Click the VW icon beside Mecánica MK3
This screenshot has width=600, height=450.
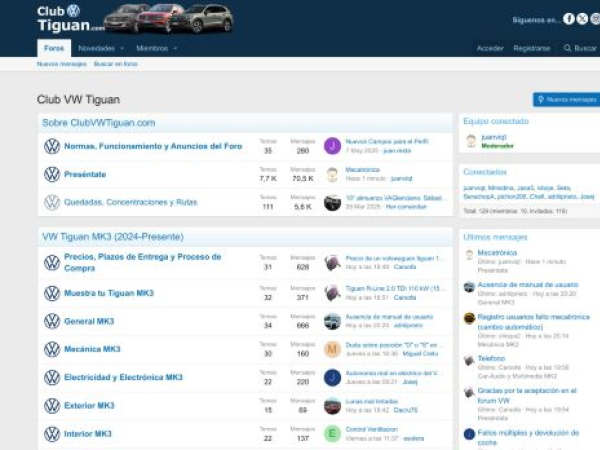click(x=52, y=349)
